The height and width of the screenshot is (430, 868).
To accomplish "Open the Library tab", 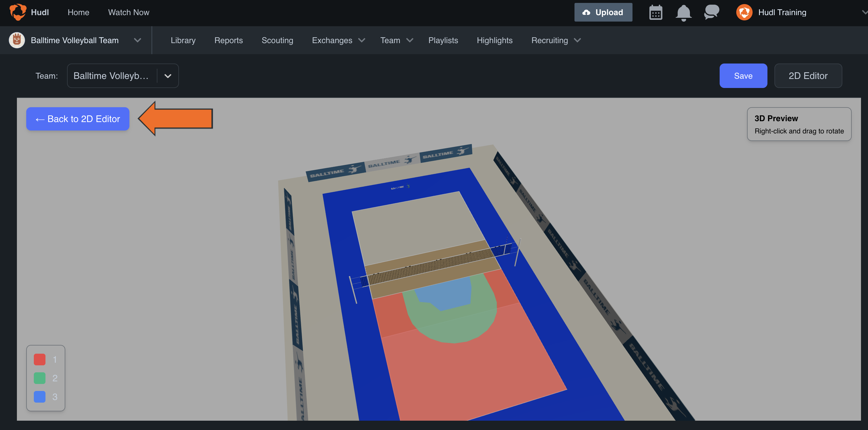I will coord(183,40).
